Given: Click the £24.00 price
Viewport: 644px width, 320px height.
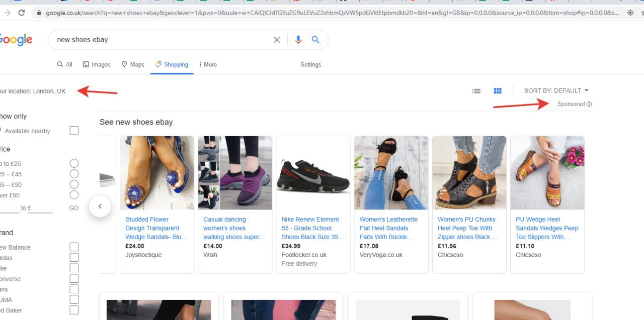Looking at the screenshot, I should click(135, 246).
